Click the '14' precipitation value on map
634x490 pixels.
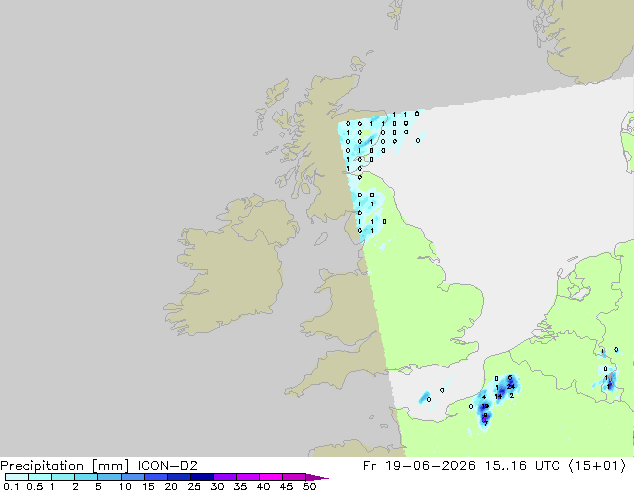(x=498, y=397)
